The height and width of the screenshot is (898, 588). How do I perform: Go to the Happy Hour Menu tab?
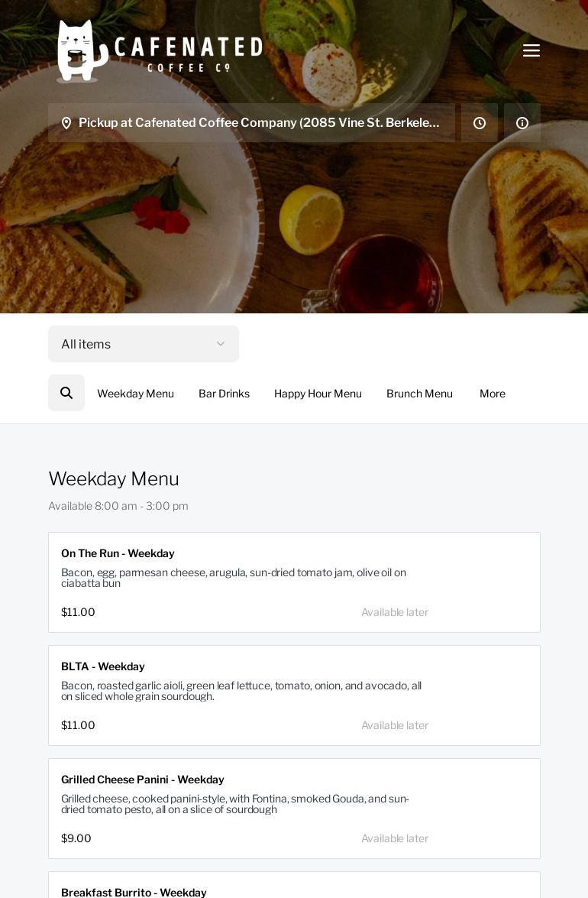point(318,394)
